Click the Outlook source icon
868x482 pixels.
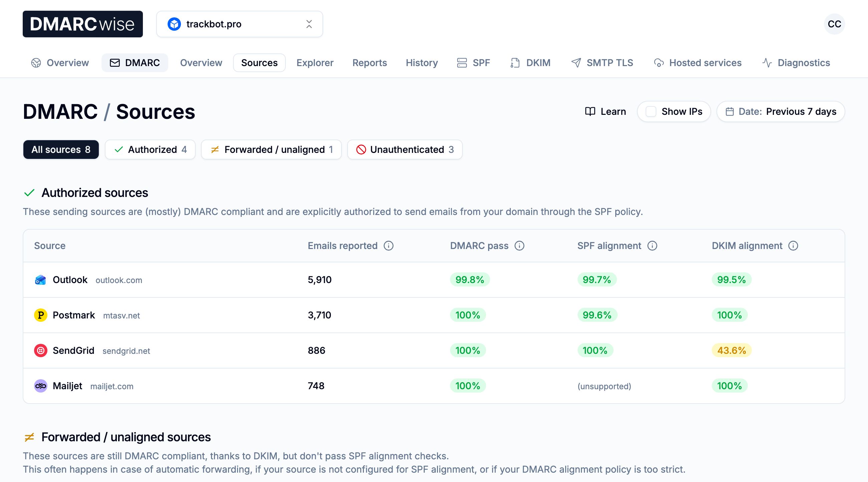40,280
